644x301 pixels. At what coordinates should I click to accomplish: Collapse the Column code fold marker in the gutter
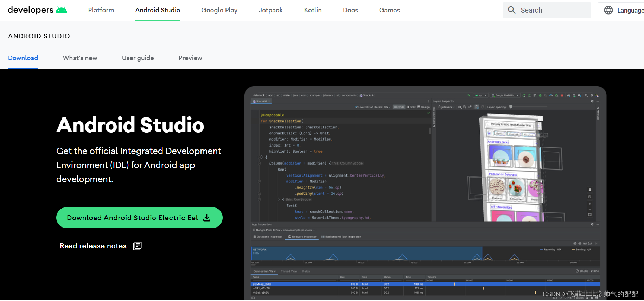pyautogui.click(x=259, y=163)
